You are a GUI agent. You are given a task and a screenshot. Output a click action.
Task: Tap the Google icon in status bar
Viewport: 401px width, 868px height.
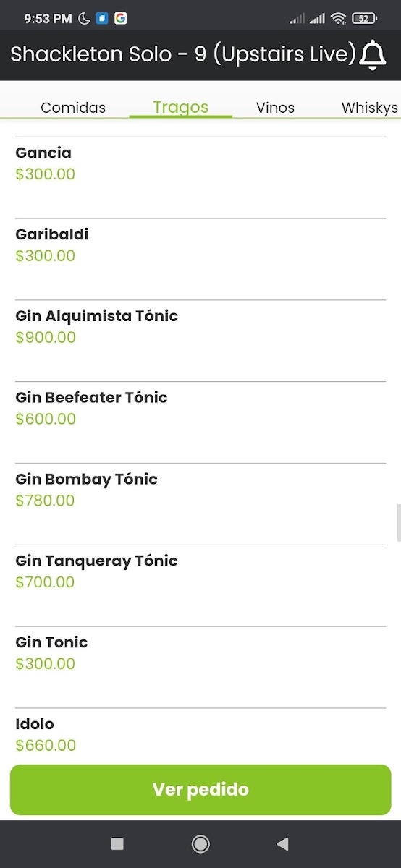(x=120, y=19)
